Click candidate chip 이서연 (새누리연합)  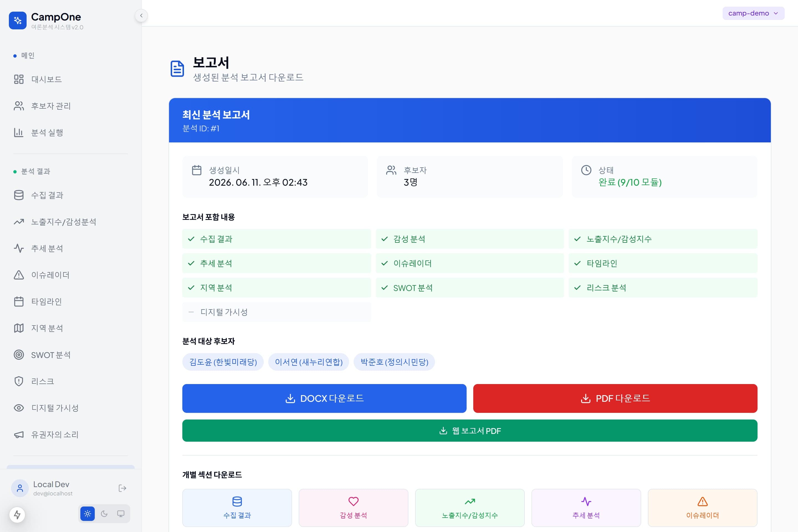[x=308, y=362]
